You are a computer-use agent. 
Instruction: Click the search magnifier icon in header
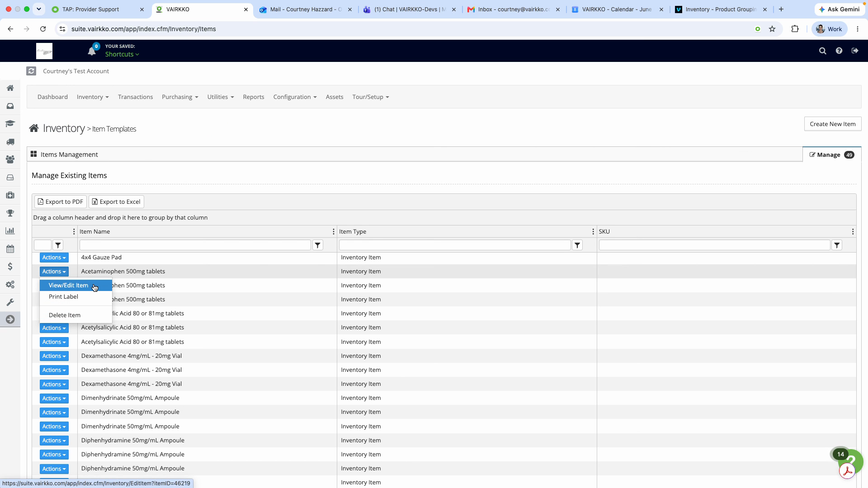(823, 51)
